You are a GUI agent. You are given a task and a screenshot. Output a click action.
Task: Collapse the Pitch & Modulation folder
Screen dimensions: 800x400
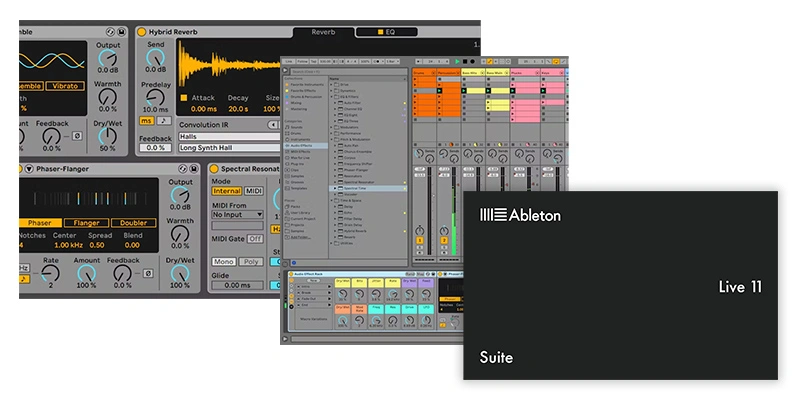tap(331, 139)
